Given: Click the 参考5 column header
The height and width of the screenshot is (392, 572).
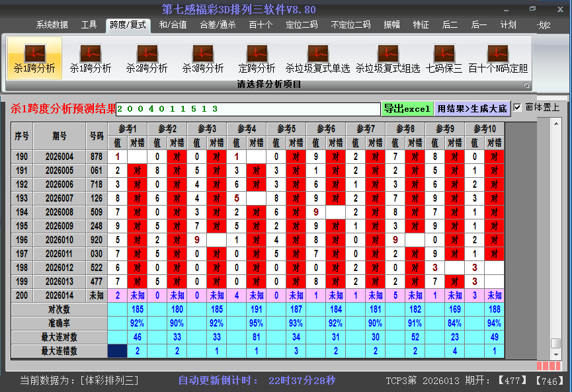Looking at the screenshot, I should coord(286,128).
